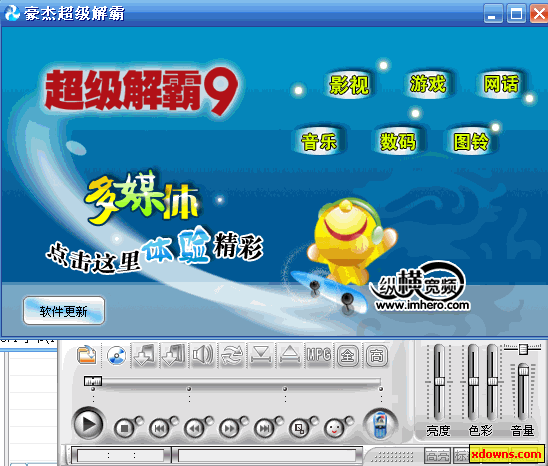Minimize the 豪杰超级解霸 window

point(493,14)
